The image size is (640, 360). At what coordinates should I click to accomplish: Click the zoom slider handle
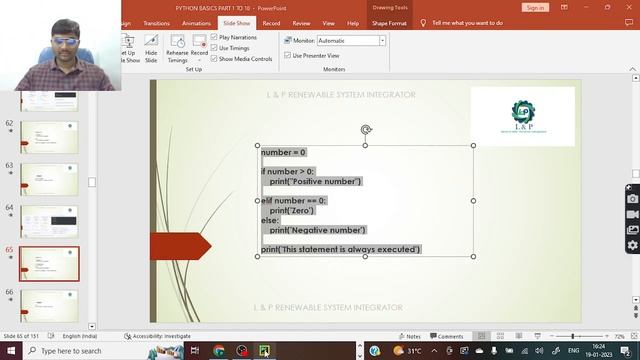pyautogui.click(x=573, y=336)
